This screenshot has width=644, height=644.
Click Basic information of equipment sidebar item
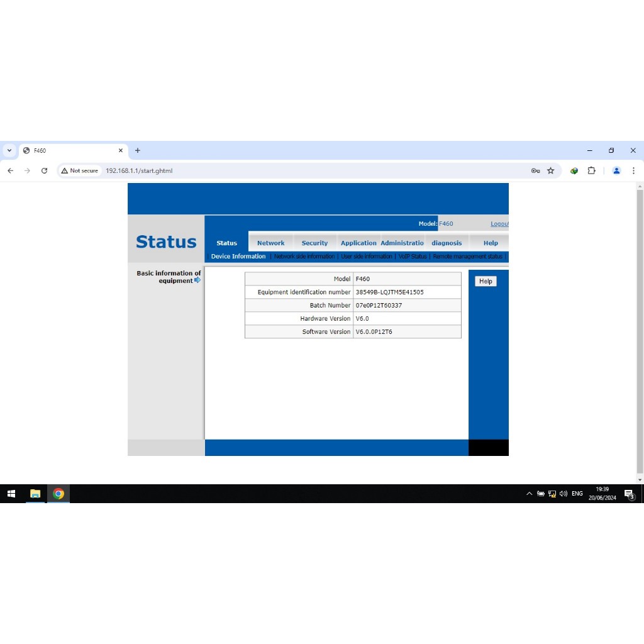tap(169, 277)
